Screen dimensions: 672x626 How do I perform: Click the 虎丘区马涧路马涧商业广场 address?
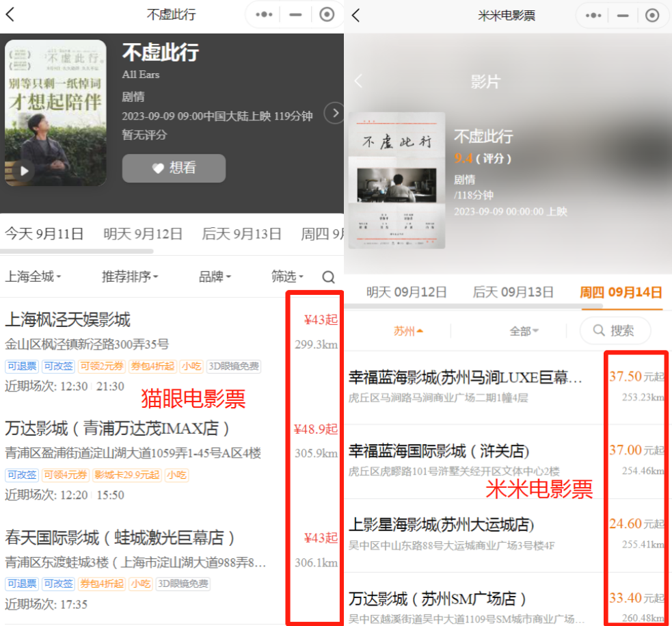pos(438,398)
